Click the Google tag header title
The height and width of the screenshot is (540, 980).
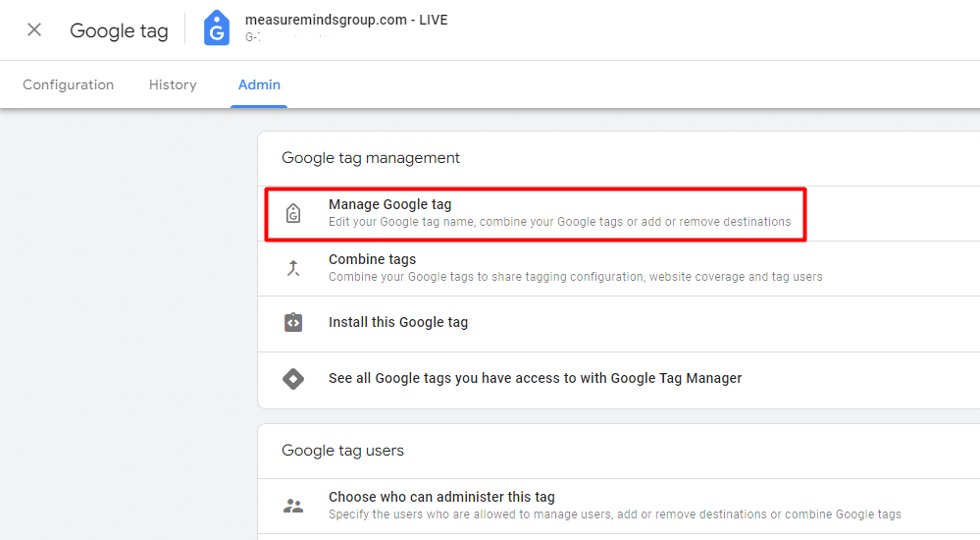pos(119,30)
